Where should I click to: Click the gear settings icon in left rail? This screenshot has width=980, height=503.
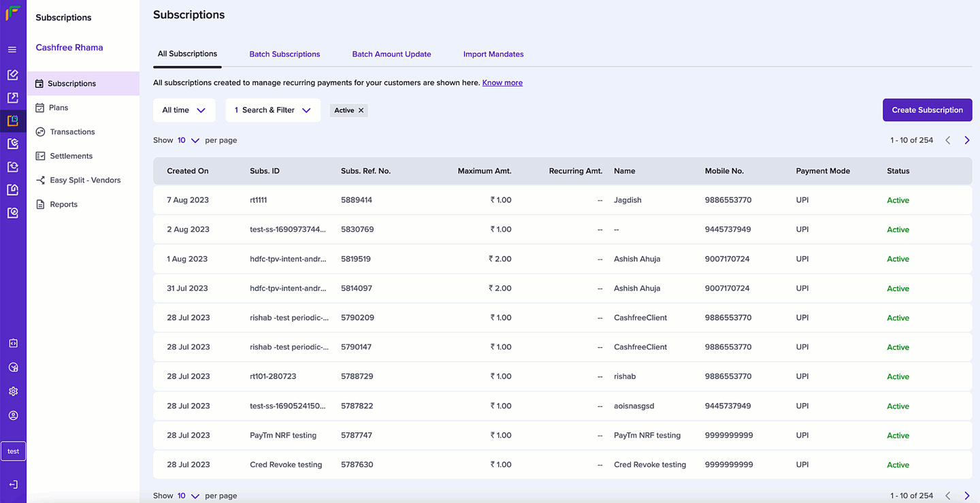click(x=13, y=391)
